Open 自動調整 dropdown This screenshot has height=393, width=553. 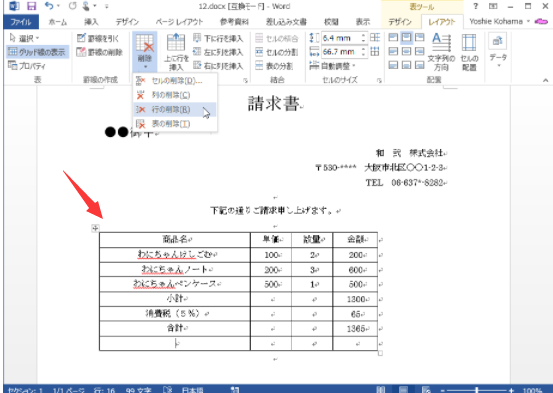(333, 66)
